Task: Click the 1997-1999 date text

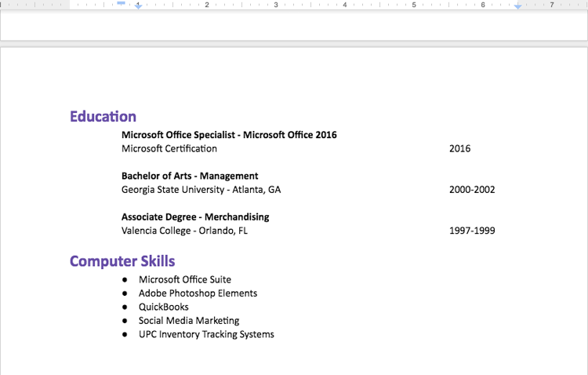Action: click(x=472, y=231)
